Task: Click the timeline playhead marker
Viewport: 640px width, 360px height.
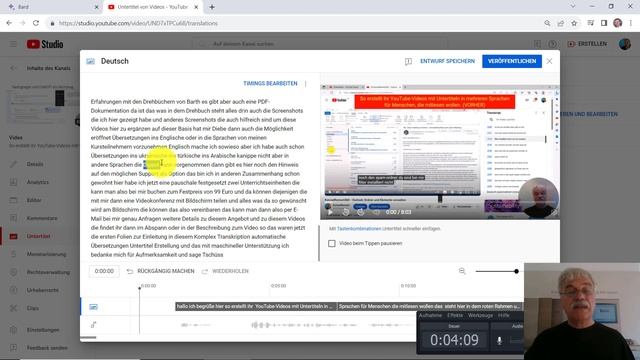Action: click(139, 289)
